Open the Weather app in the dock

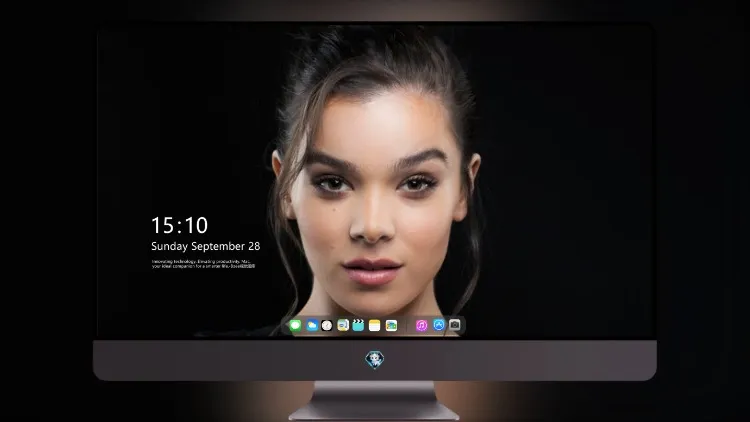pos(312,325)
